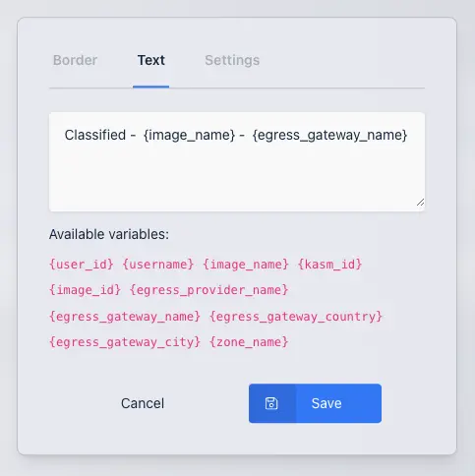Click the {zone_name} variable

click(249, 342)
